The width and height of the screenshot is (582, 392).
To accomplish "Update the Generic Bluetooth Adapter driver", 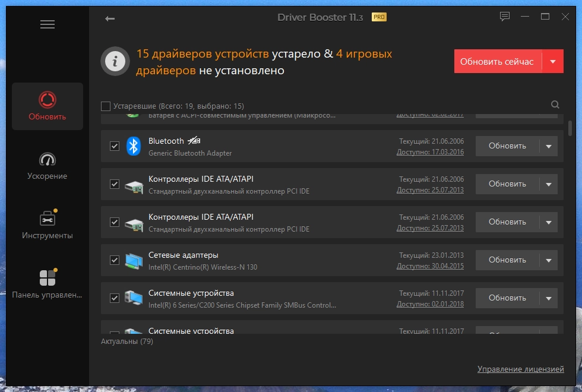I will (x=507, y=146).
